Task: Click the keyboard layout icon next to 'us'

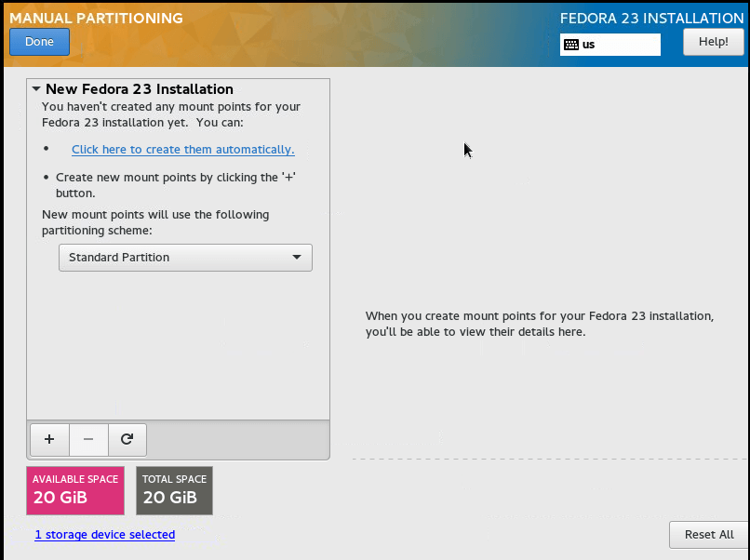Action: pos(571,45)
